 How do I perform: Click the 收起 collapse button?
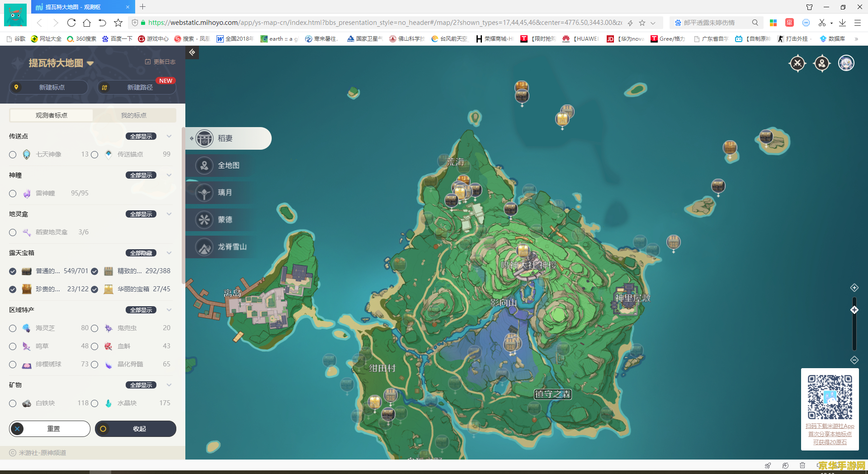point(136,429)
